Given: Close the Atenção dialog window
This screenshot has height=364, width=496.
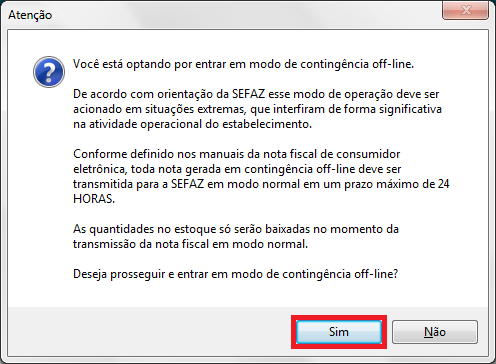Looking at the screenshot, I should [465, 11].
